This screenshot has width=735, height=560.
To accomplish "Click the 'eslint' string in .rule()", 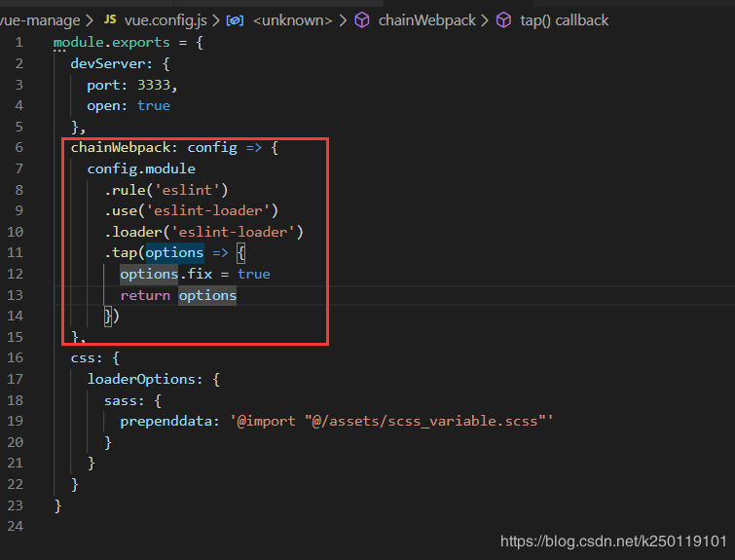I will [x=191, y=189].
